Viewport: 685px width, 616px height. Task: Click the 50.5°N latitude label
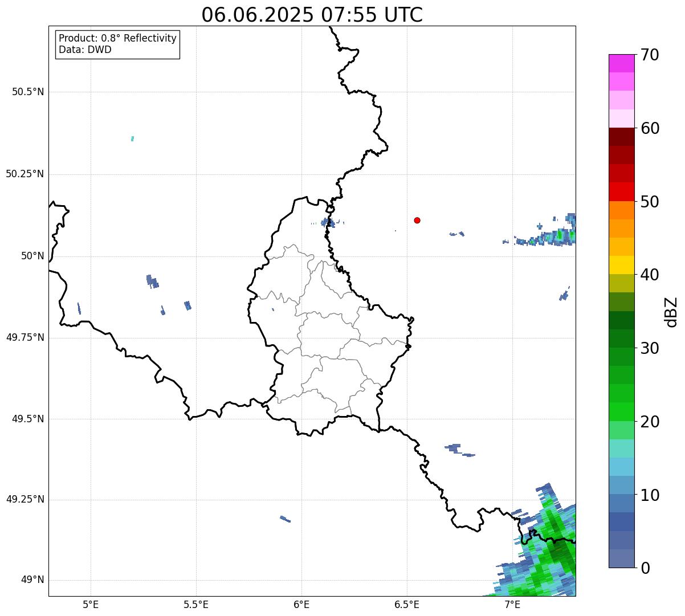click(28, 92)
